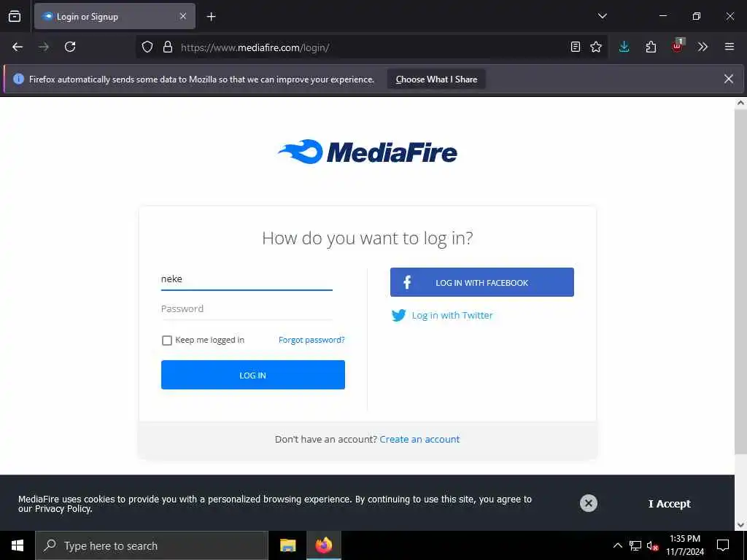Close the Login or Signup tab
This screenshot has width=747, height=560.
pos(183,16)
